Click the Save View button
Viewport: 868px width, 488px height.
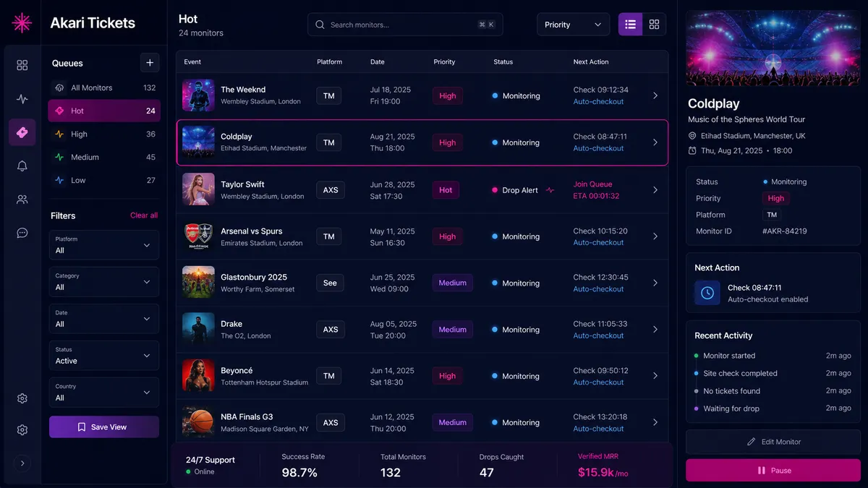104,427
